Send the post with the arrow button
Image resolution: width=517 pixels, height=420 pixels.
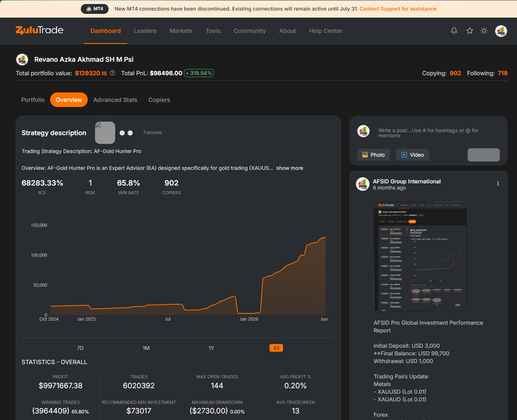pos(484,155)
